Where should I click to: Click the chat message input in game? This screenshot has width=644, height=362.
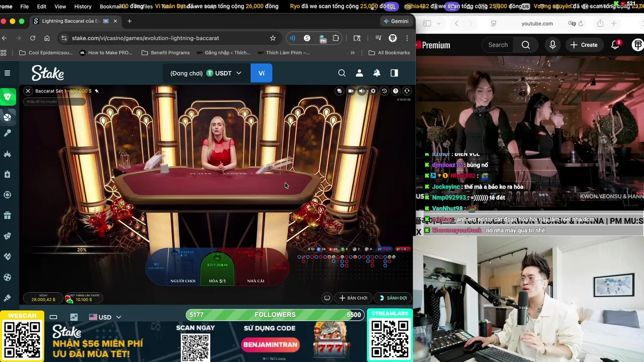pyautogui.click(x=54, y=102)
